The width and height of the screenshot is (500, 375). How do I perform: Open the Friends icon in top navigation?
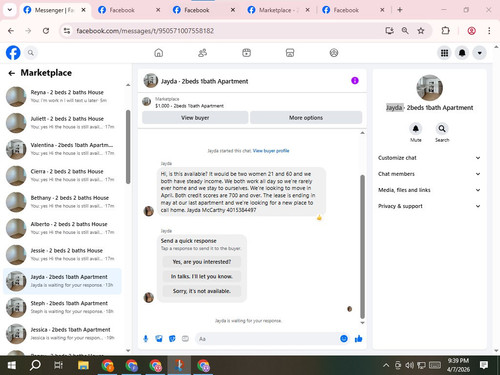coord(202,53)
